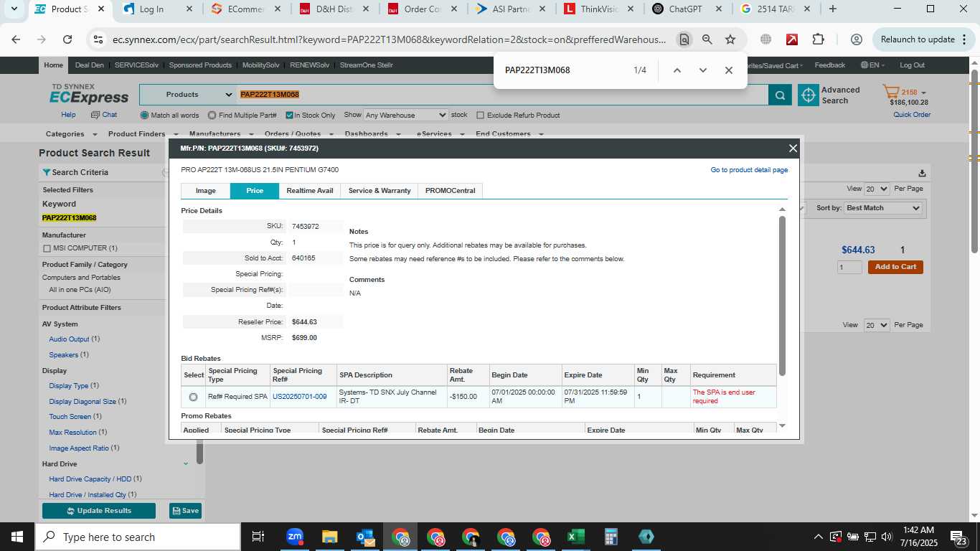
Task: Select Find Multiple Part# radio
Action: (212, 115)
